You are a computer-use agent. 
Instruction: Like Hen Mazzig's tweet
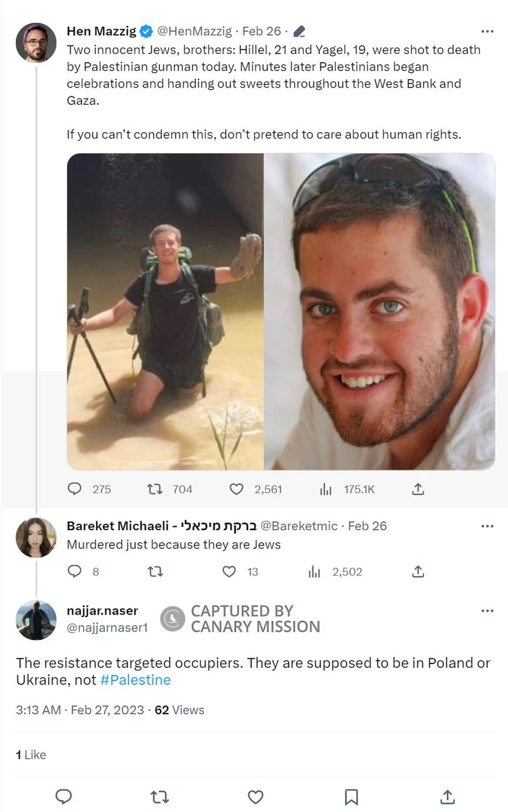(x=236, y=489)
